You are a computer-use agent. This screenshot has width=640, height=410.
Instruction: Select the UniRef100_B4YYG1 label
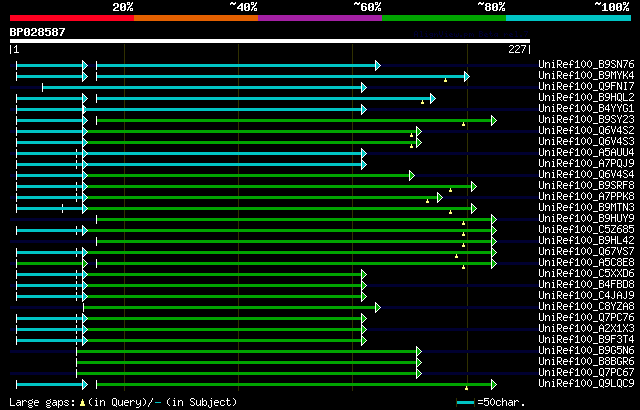586,109
